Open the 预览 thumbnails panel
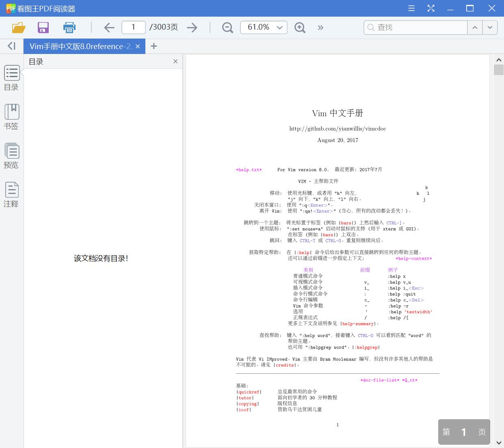The image size is (504, 448). click(x=11, y=156)
